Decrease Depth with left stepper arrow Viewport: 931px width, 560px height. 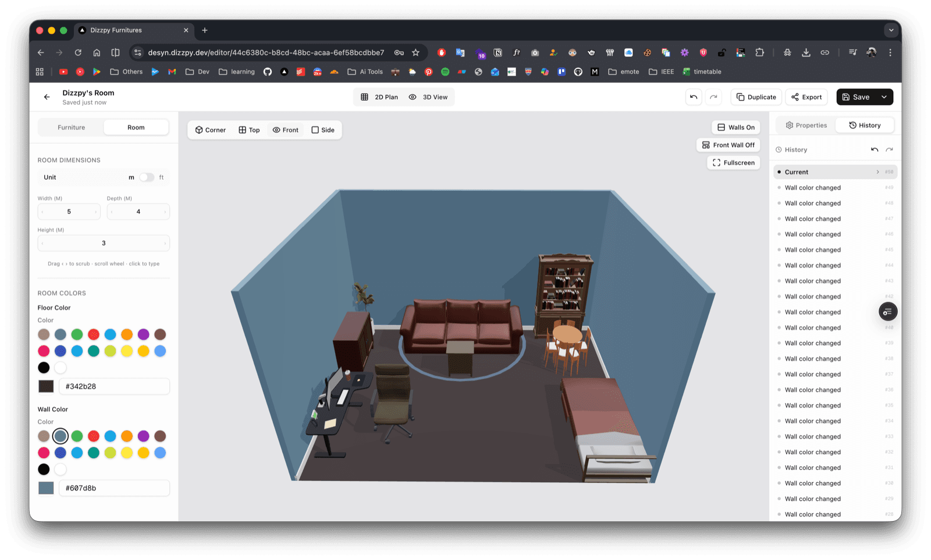click(112, 212)
